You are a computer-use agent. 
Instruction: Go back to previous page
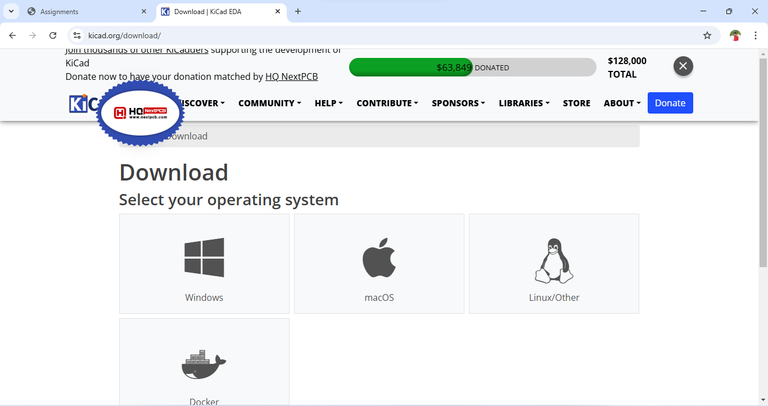tap(13, 35)
